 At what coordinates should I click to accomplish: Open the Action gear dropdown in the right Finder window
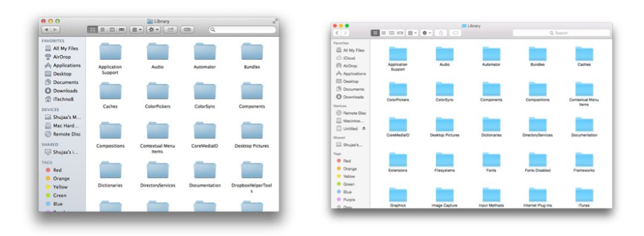(x=426, y=33)
